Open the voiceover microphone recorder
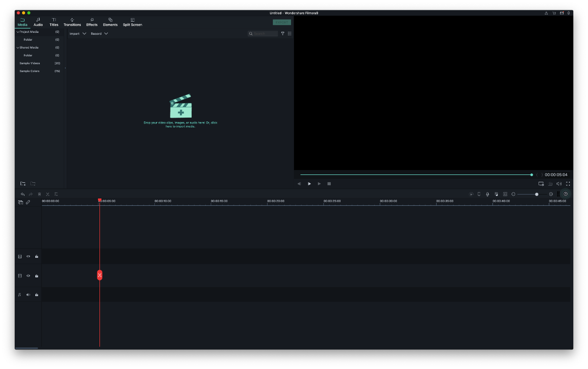The height and width of the screenshot is (369, 588). 488,194
